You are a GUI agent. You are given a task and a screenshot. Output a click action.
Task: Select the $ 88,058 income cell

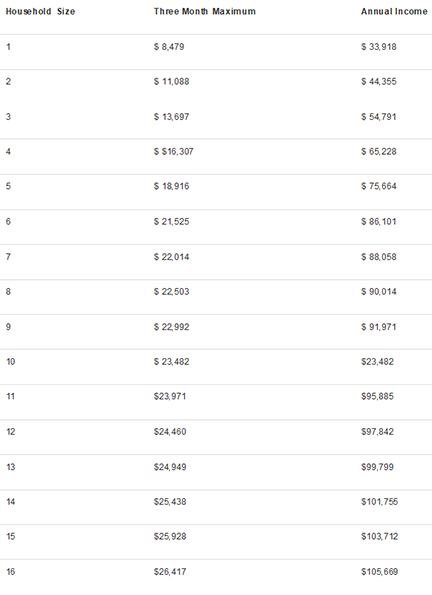tap(378, 257)
